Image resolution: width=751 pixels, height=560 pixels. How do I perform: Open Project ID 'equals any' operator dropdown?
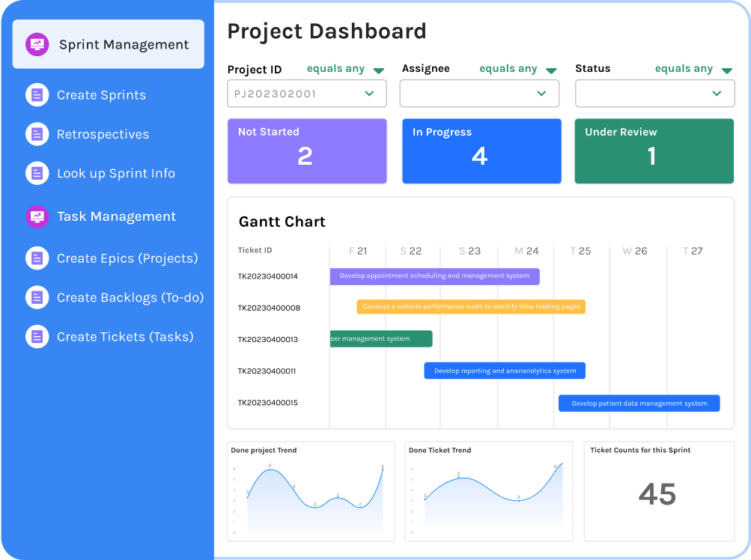coord(345,69)
